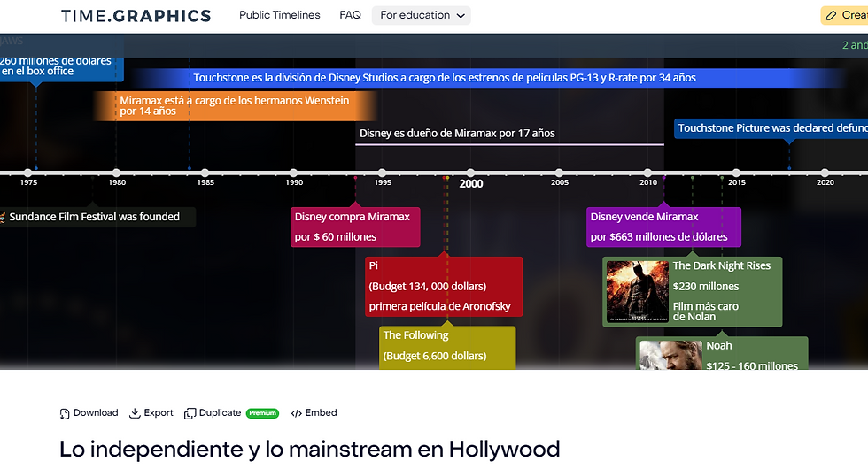The image size is (868, 469).
Task: Go to Public Timelines
Action: [280, 15]
